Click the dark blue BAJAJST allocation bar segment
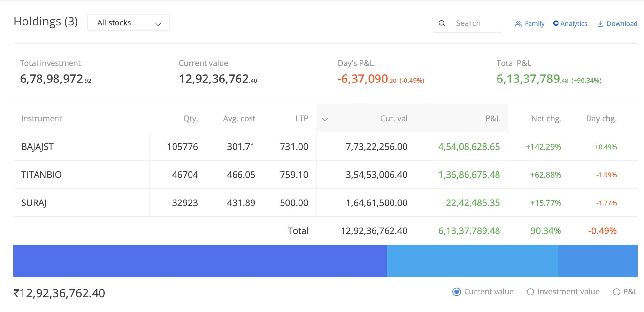The height and width of the screenshot is (312, 644). pyautogui.click(x=200, y=261)
